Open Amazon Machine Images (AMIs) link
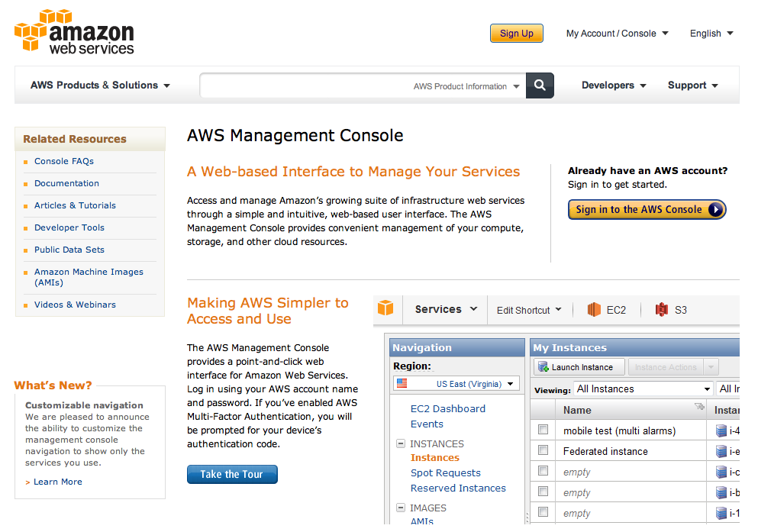758x532 pixels. [x=89, y=277]
